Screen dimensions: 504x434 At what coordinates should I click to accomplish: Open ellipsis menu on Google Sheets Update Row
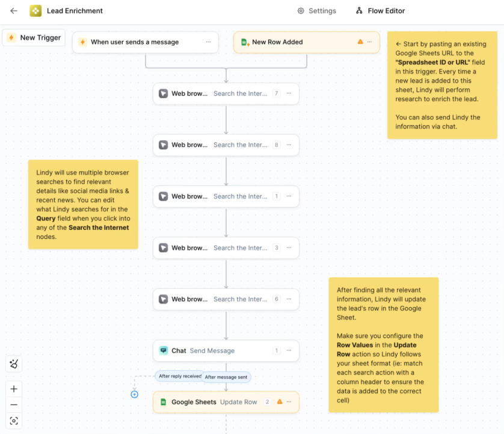point(289,401)
